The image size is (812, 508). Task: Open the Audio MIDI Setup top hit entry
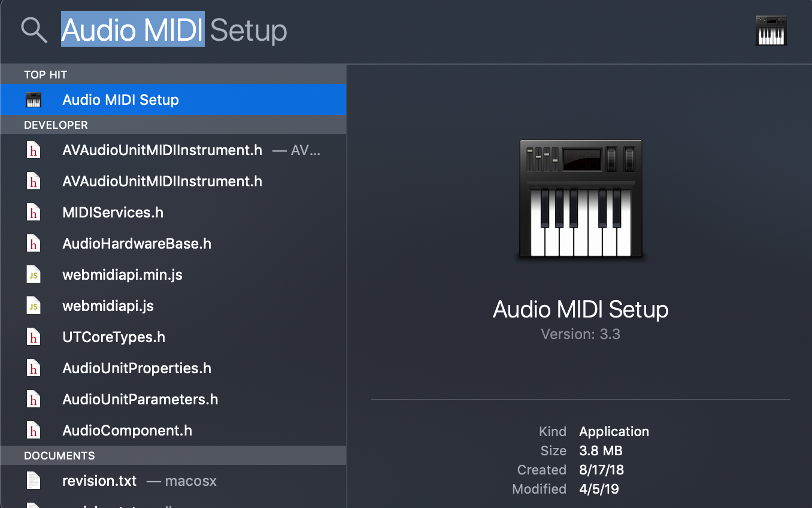tap(120, 99)
